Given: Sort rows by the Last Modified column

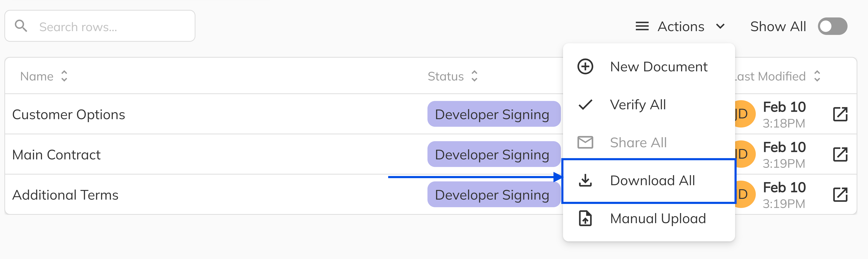Looking at the screenshot, I should click(817, 76).
